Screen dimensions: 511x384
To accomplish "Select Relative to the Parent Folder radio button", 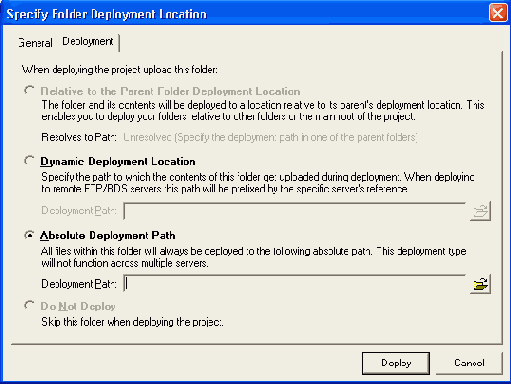I will point(29,91).
